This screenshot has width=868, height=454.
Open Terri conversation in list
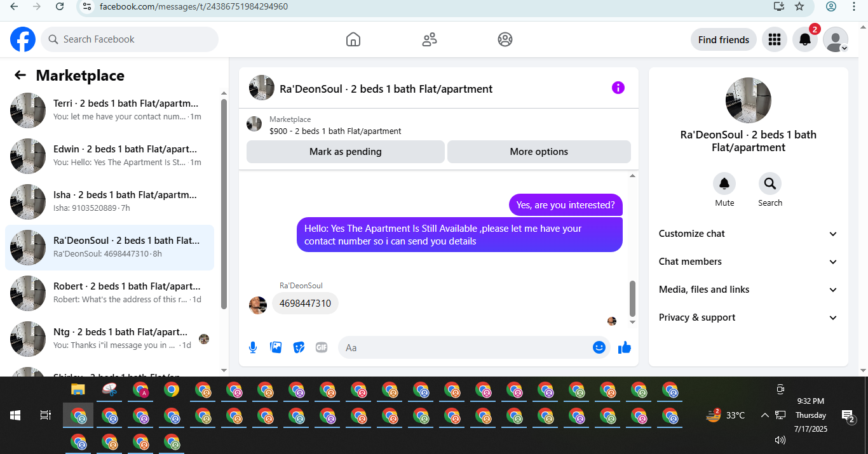[109, 110]
